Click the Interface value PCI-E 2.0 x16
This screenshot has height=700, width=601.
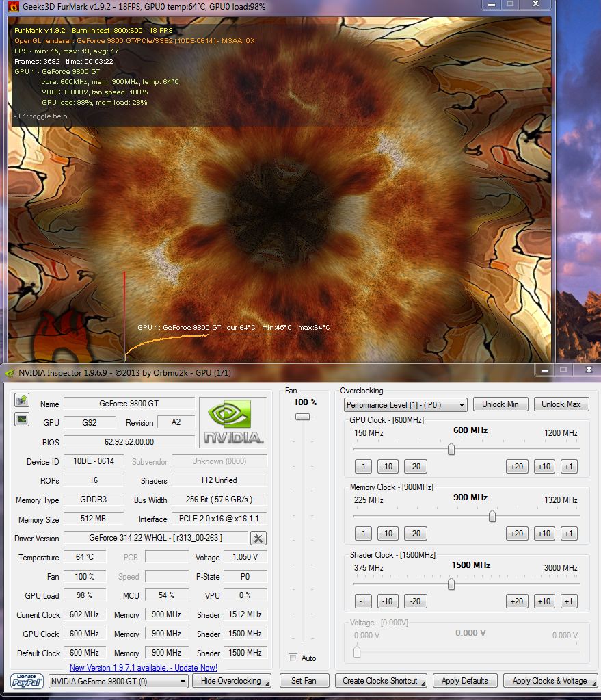pyautogui.click(x=219, y=519)
